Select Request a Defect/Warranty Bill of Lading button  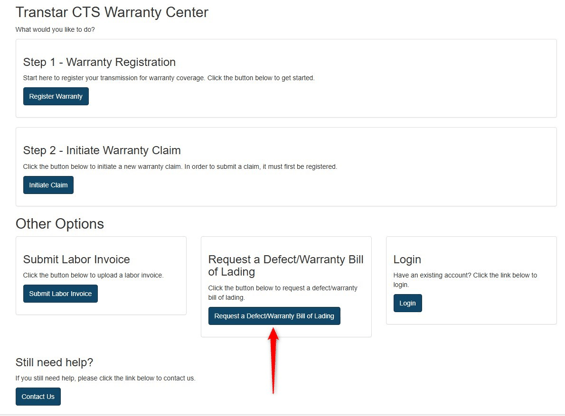274,316
